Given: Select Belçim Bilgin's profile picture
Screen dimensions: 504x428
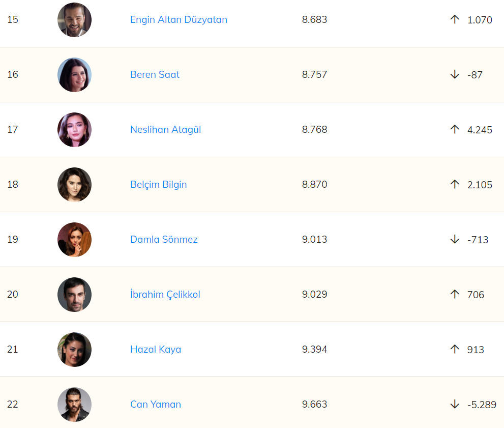Looking at the screenshot, I should 74,185.
